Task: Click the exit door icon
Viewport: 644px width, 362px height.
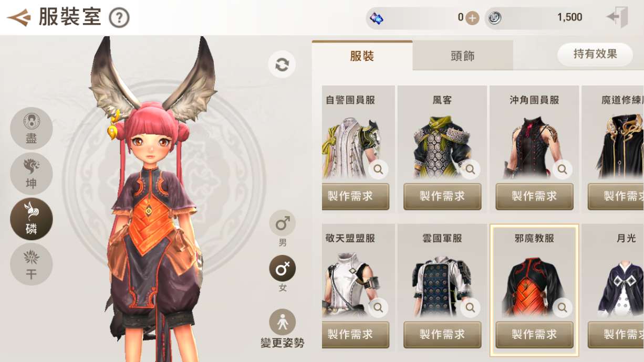Action: coord(617,17)
